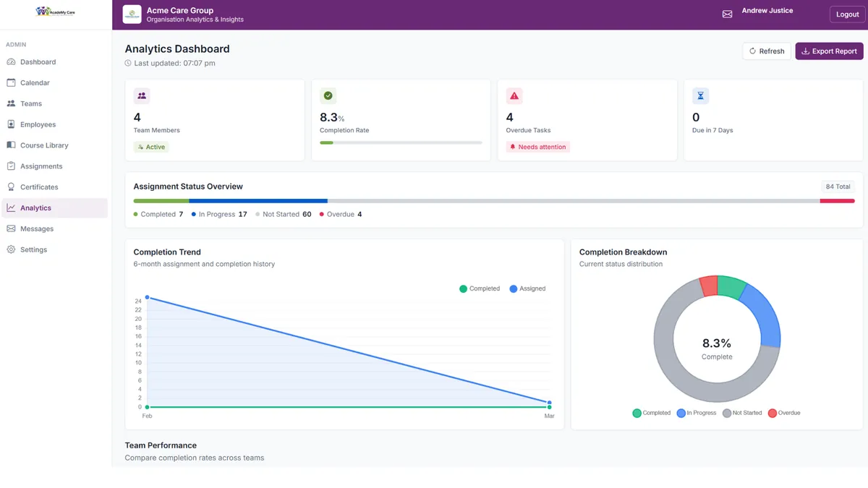This screenshot has height=488, width=868.
Task: Click the Overdue 4 status label
Action: click(x=341, y=215)
